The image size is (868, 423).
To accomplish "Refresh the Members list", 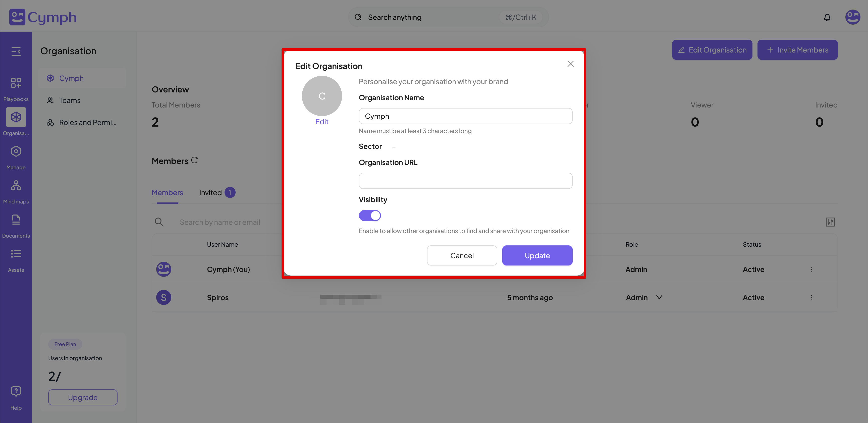I will coord(195,160).
